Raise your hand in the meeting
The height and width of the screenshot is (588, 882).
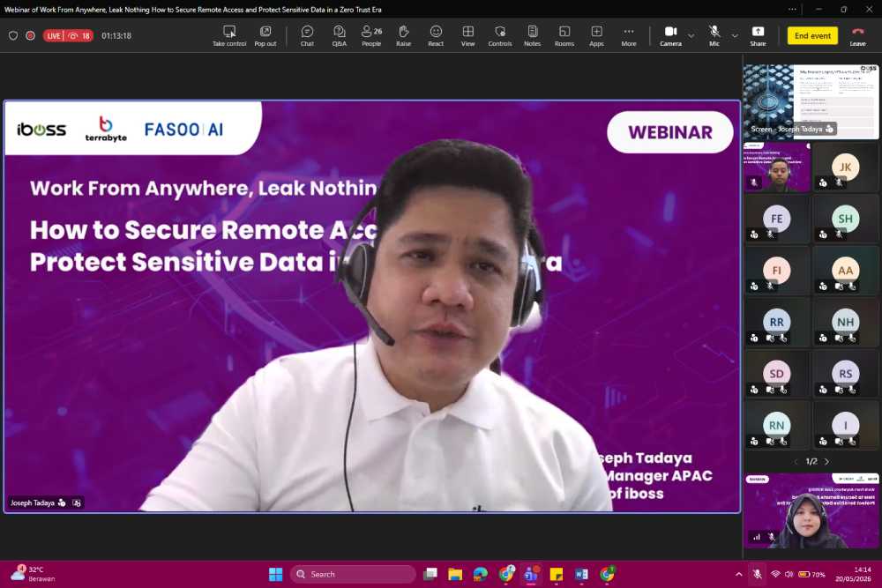pos(403,36)
